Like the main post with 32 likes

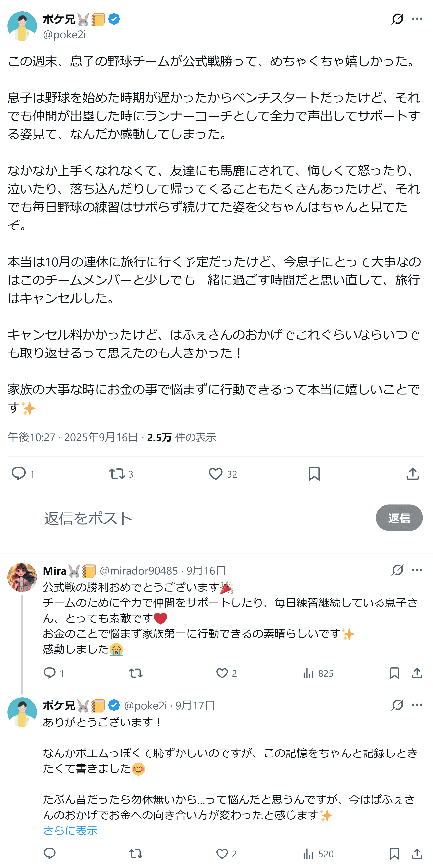click(x=215, y=474)
